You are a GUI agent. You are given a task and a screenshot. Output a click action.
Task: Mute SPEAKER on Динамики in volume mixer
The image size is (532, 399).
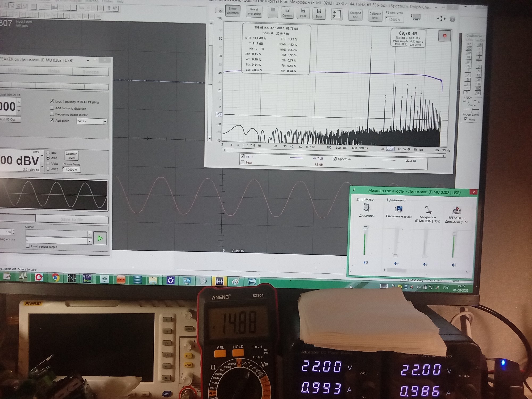454,265
